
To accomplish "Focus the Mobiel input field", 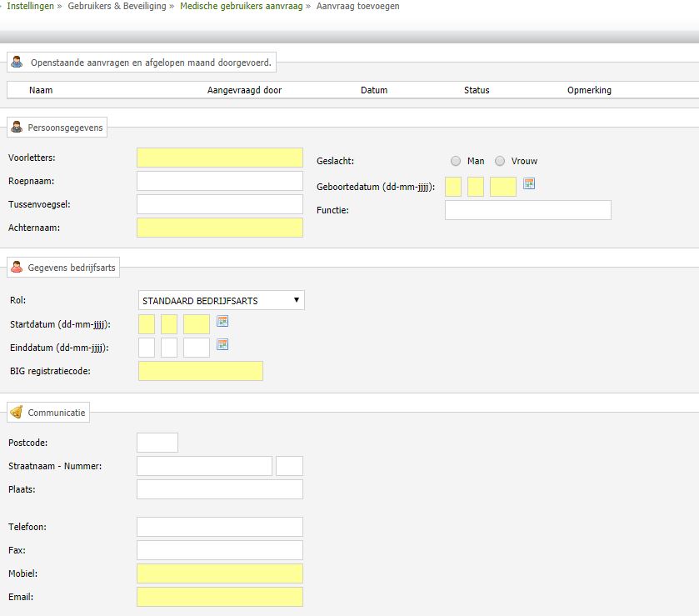I will tap(220, 573).
